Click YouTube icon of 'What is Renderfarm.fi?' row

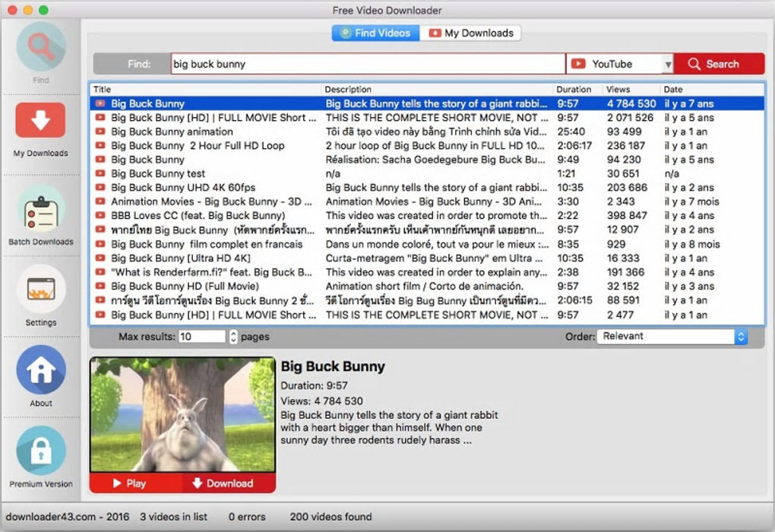click(100, 272)
